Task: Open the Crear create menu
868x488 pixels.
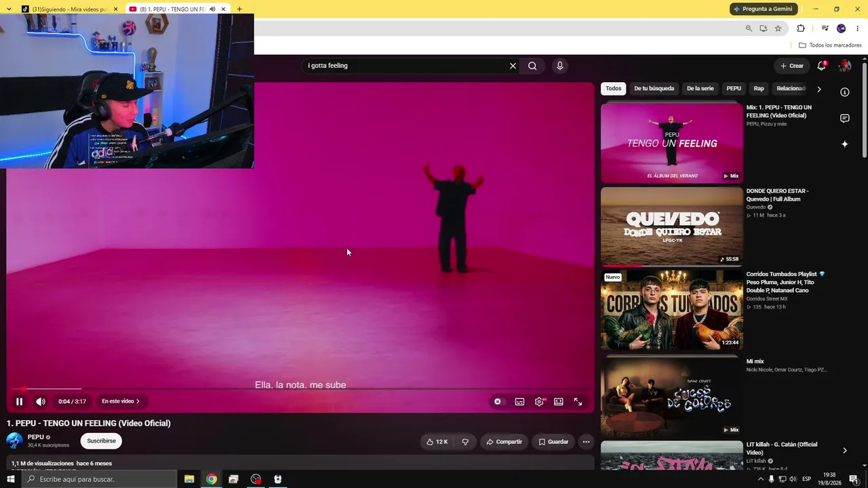Action: [x=791, y=66]
